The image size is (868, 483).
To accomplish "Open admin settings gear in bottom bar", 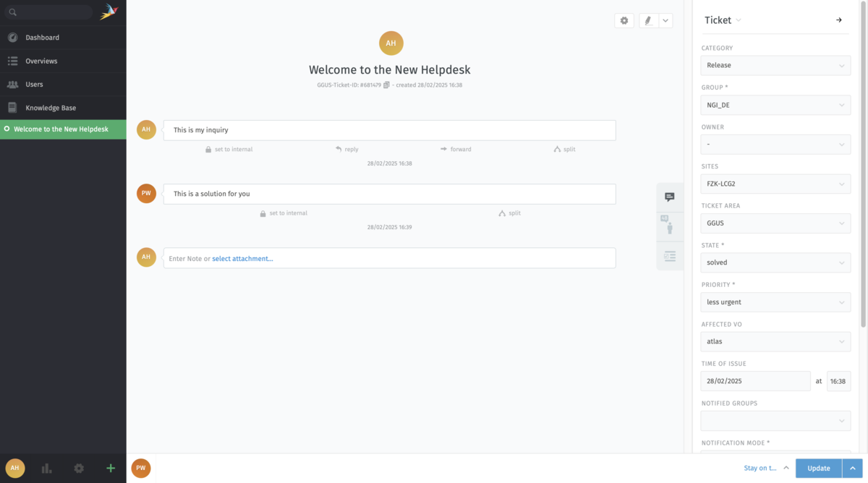I will (79, 468).
